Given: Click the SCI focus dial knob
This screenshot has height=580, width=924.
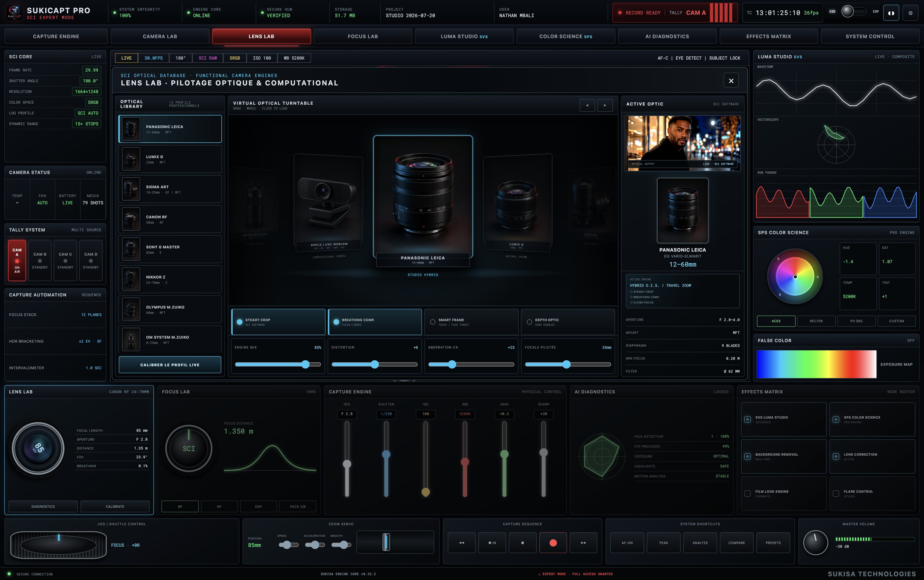Looking at the screenshot, I should click(189, 448).
